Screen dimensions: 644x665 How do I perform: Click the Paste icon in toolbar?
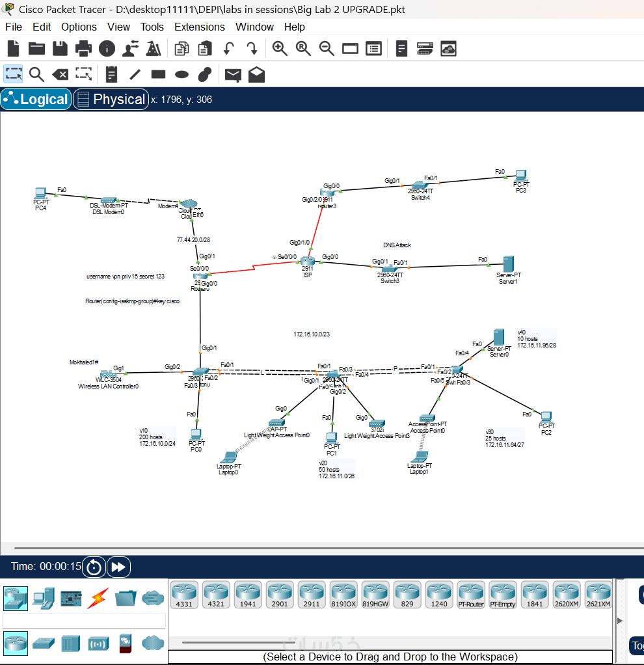[205, 48]
